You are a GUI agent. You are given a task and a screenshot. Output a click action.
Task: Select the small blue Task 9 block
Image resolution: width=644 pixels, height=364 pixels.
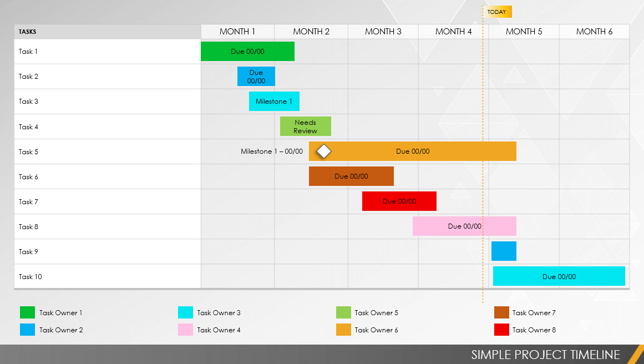(504, 251)
